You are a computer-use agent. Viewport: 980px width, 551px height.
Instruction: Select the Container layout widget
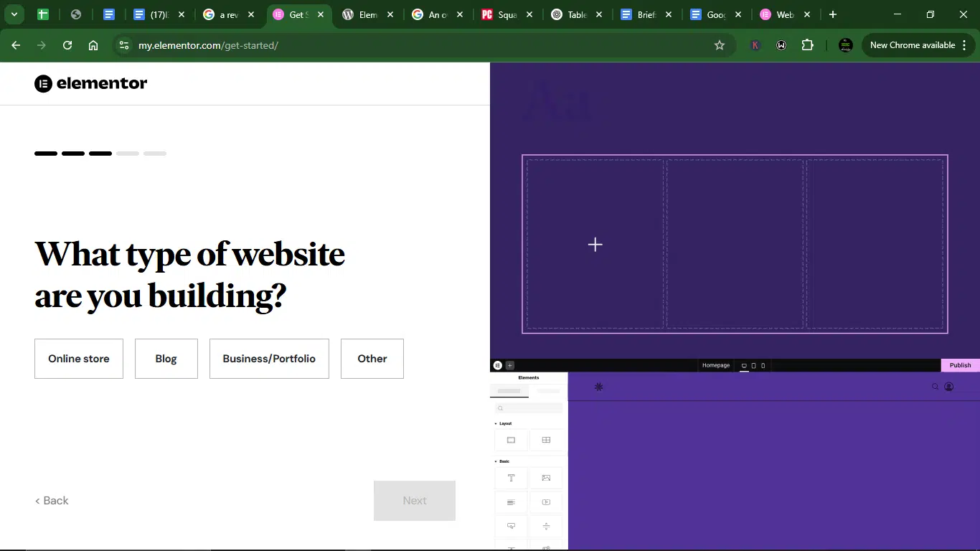(x=511, y=440)
